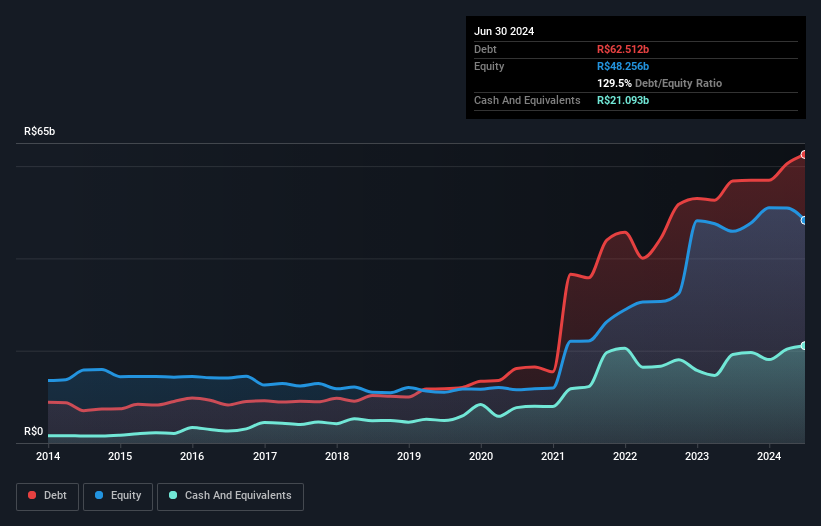Click the R$0 y-axis label

tap(34, 431)
